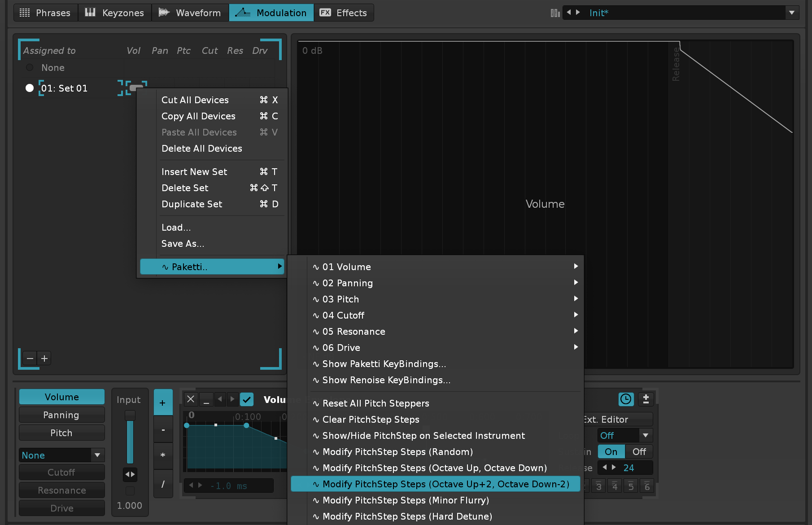Close the Volume envelope device with X
Screen dimensions: 812x525
(x=191, y=399)
